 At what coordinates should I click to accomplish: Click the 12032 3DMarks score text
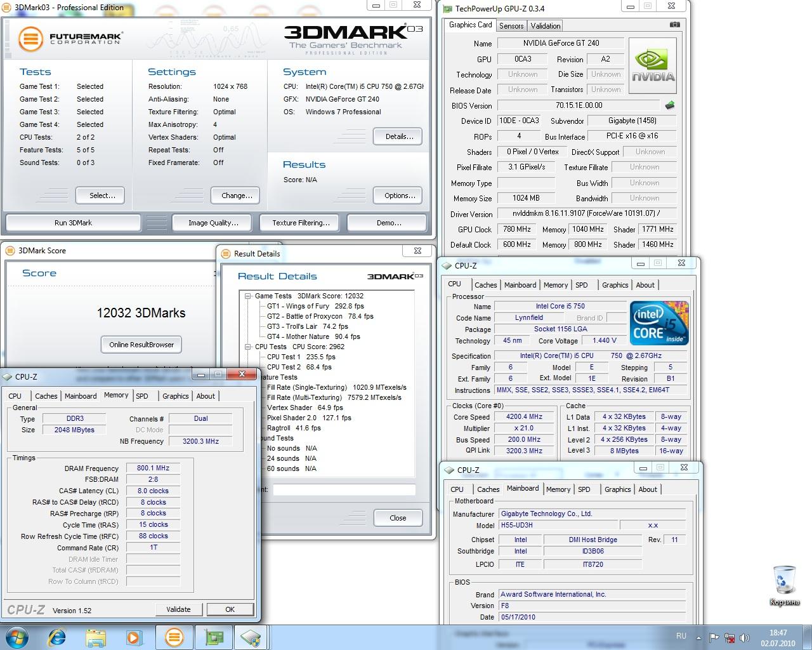click(x=141, y=313)
